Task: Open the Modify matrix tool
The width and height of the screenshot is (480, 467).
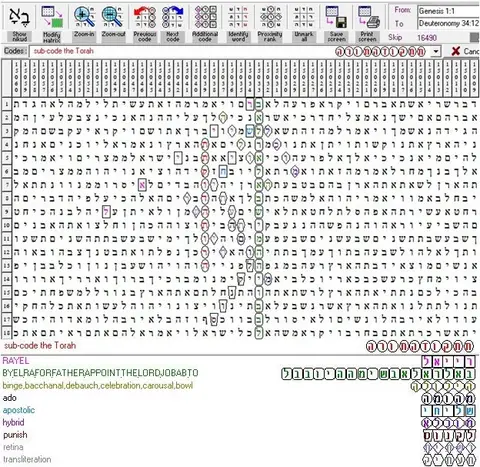Action: (52, 17)
